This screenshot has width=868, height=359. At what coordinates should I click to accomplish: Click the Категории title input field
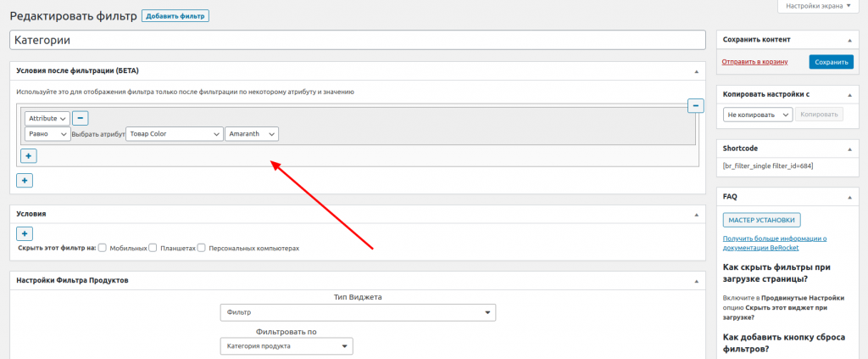[x=357, y=40]
